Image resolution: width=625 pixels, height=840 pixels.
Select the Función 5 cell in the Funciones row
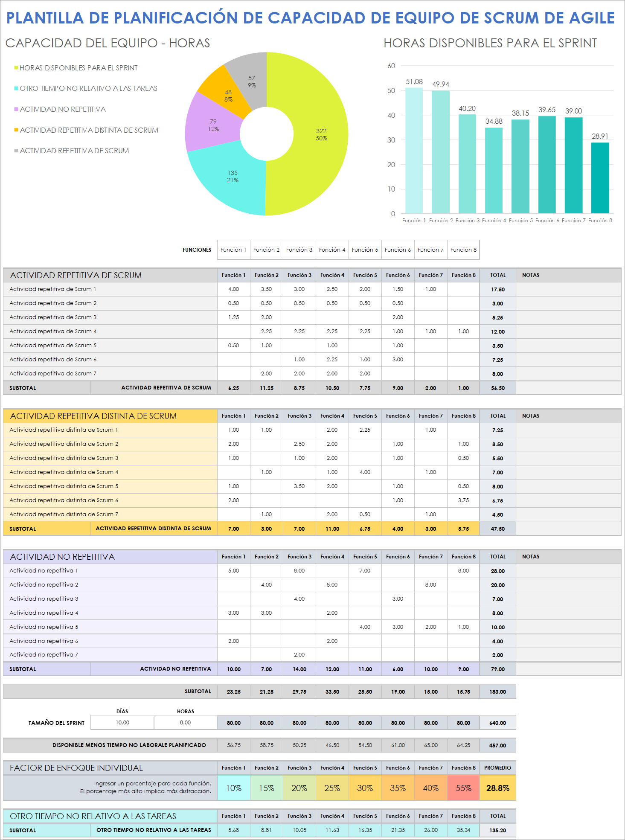[x=365, y=250]
